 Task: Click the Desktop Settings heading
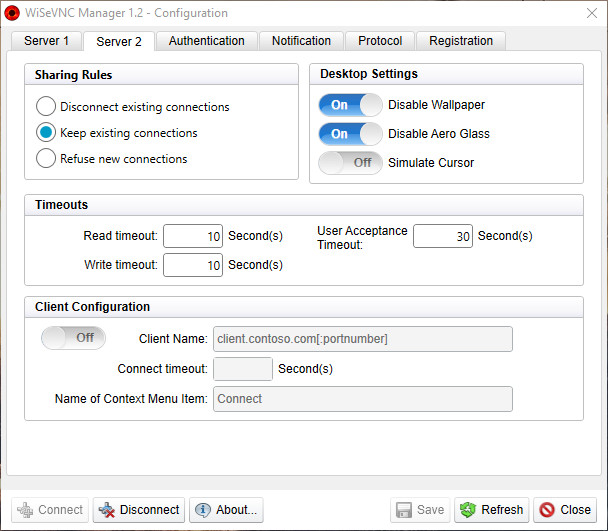click(x=369, y=74)
